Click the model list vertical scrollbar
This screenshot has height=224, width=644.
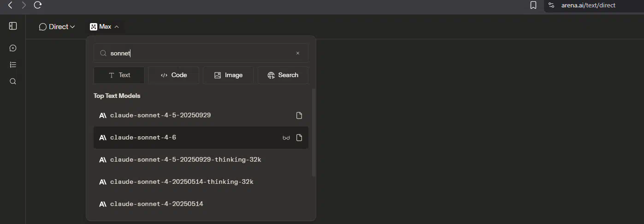pyautogui.click(x=313, y=134)
